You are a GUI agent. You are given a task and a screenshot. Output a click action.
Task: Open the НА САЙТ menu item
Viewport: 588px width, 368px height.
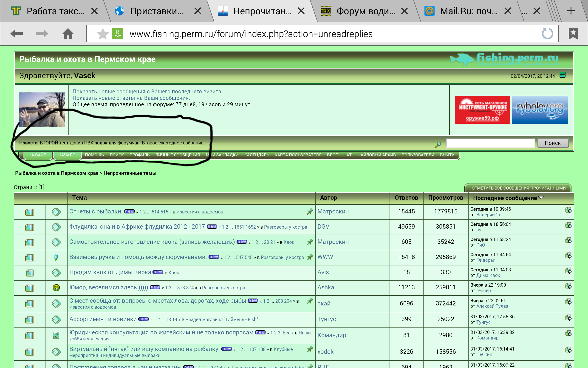click(x=37, y=155)
